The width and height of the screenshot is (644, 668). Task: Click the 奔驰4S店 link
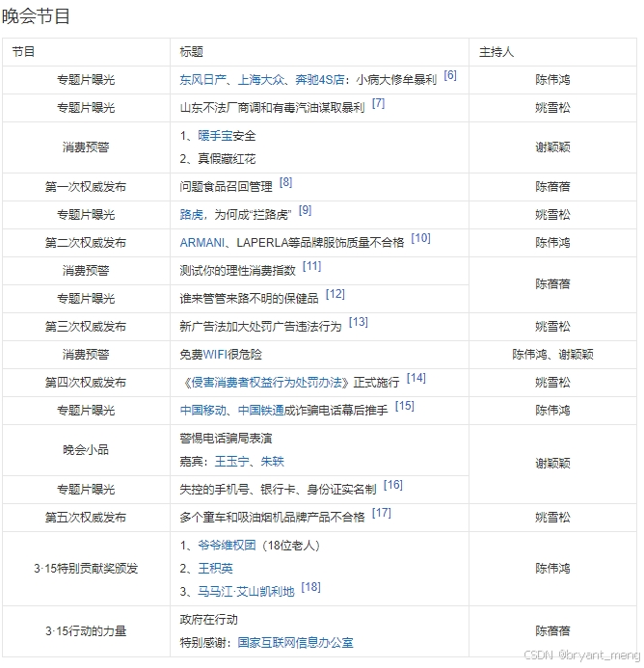320,80
